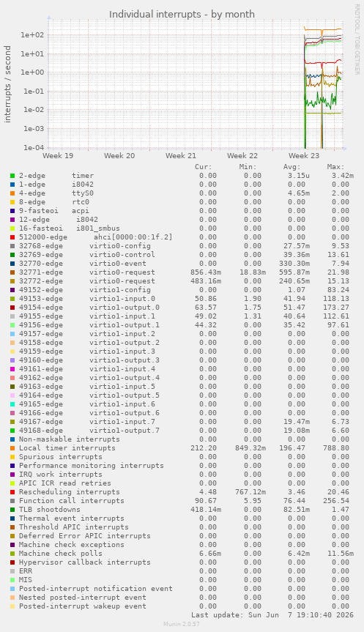Click the Cur: column header

(x=203, y=167)
